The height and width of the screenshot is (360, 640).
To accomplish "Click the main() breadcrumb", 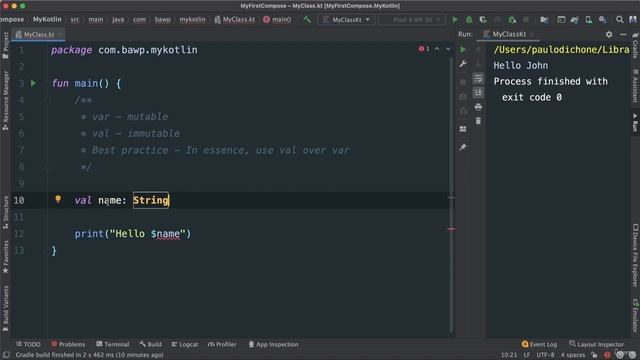I will (277, 19).
